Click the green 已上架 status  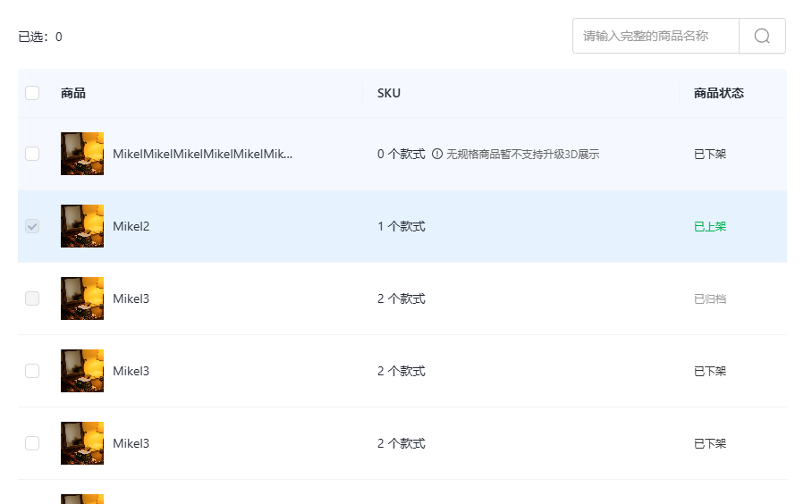[x=710, y=226]
